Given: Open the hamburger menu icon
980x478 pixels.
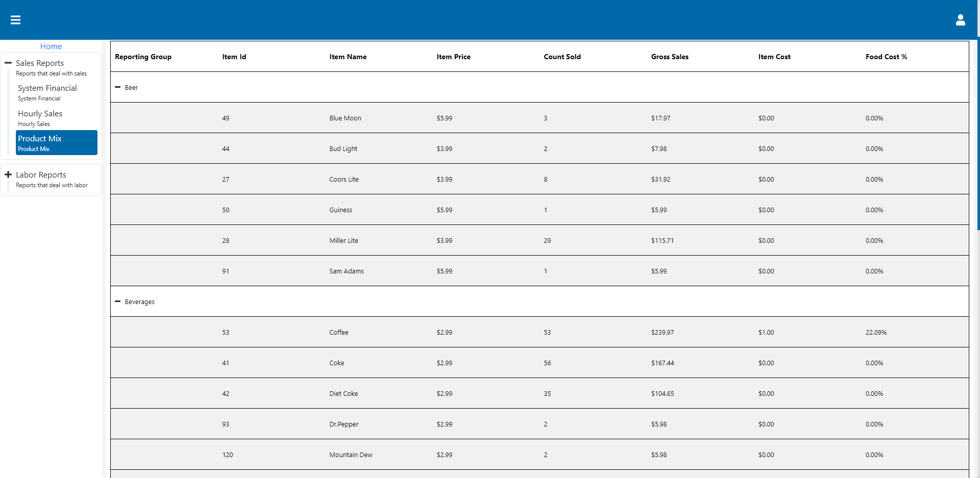Looking at the screenshot, I should pos(16,20).
